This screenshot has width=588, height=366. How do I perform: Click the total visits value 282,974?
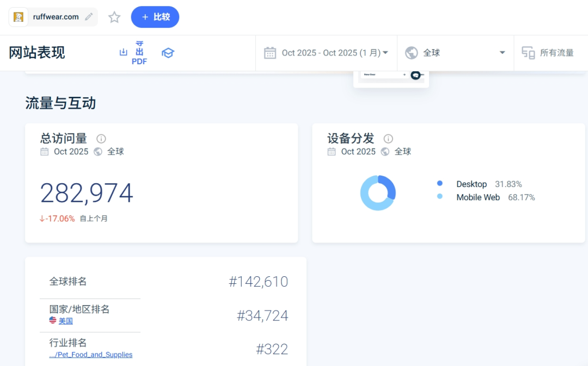pyautogui.click(x=87, y=193)
